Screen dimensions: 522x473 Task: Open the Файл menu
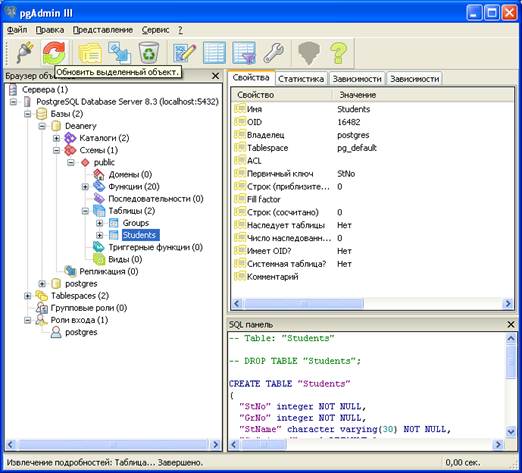point(17,30)
